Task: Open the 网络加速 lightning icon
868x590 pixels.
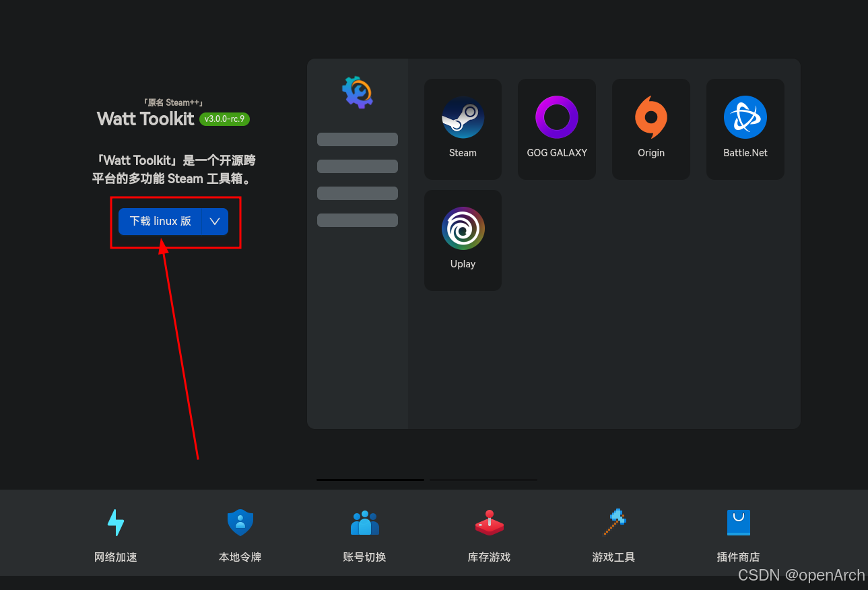Action: tap(116, 523)
